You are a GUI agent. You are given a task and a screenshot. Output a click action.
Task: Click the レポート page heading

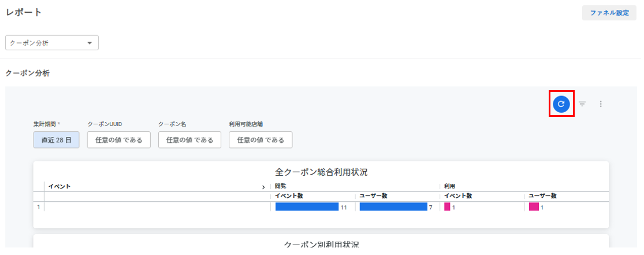point(24,12)
